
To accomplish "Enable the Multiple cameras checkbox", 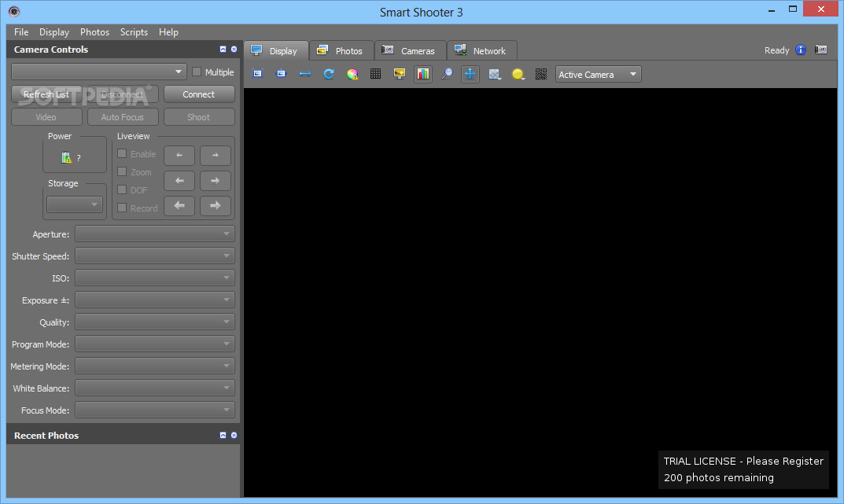I will (x=197, y=72).
